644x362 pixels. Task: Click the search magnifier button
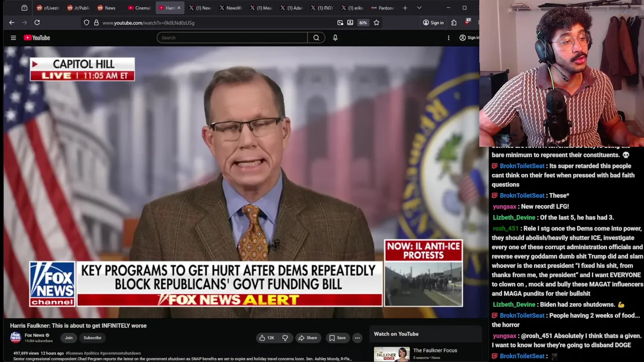point(316,38)
